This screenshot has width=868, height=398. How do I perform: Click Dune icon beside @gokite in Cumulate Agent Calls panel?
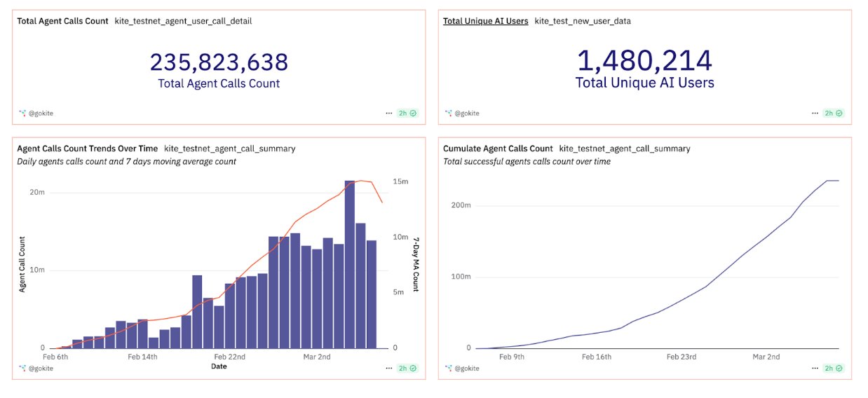pos(448,368)
